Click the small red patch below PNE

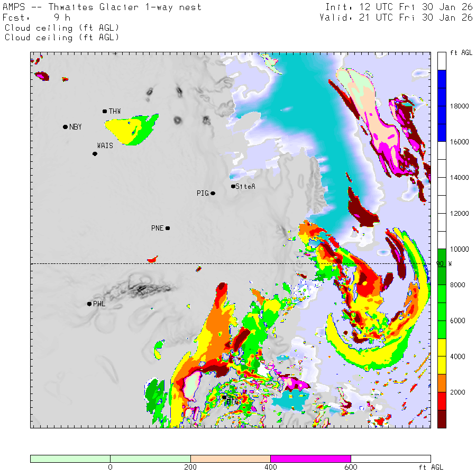[152, 260]
